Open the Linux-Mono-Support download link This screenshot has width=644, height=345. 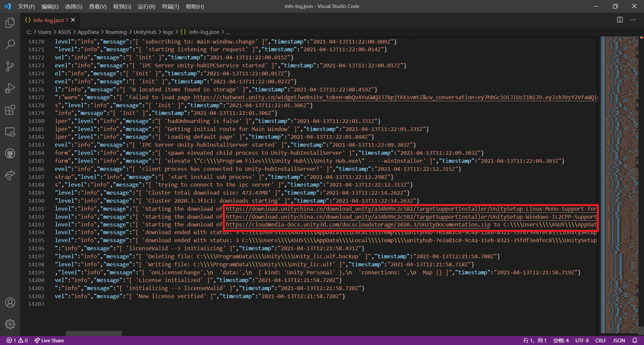(411, 209)
